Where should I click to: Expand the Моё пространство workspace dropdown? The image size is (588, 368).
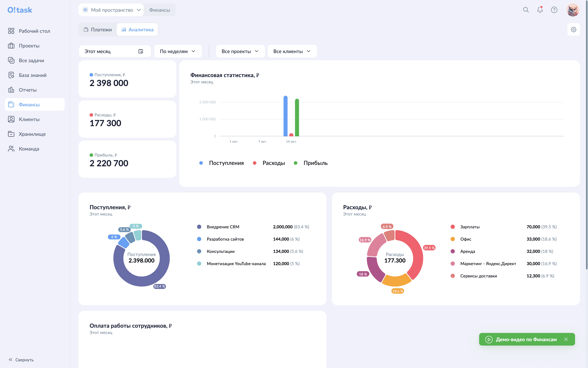[x=111, y=10]
